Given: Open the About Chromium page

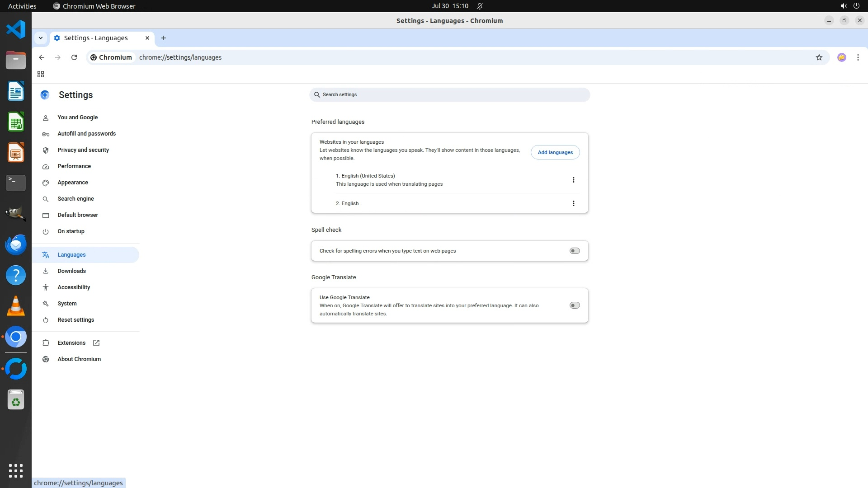Looking at the screenshot, I should pyautogui.click(x=79, y=359).
